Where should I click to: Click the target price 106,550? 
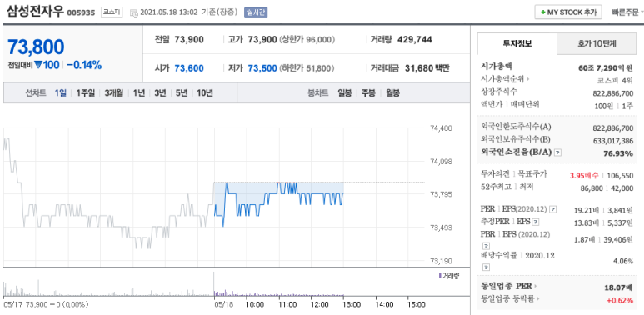coord(619,175)
